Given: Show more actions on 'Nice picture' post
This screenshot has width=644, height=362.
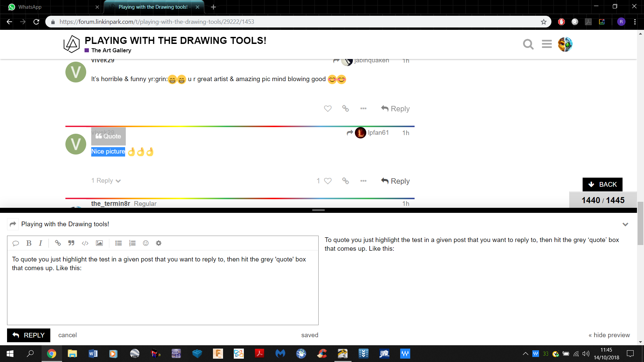Looking at the screenshot, I should click(x=363, y=181).
